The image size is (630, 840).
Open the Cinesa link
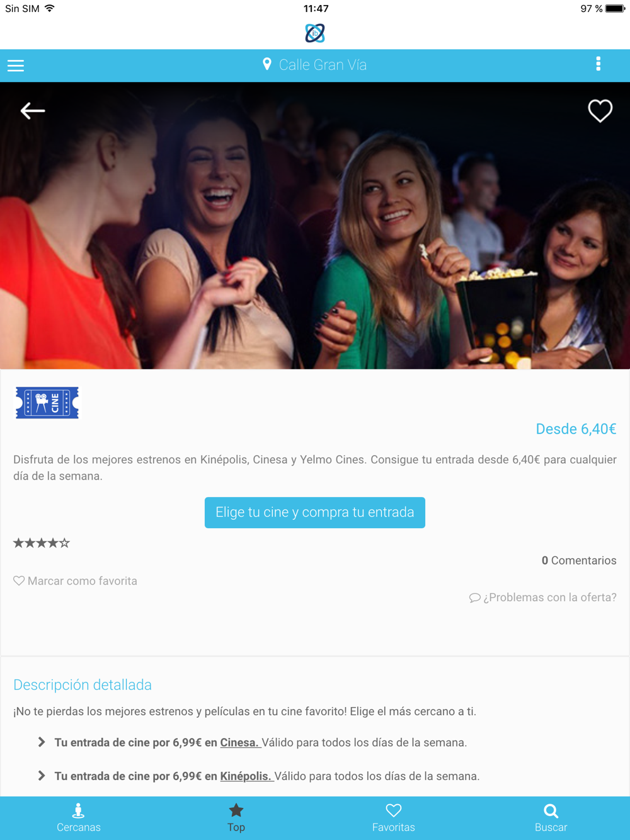(239, 742)
